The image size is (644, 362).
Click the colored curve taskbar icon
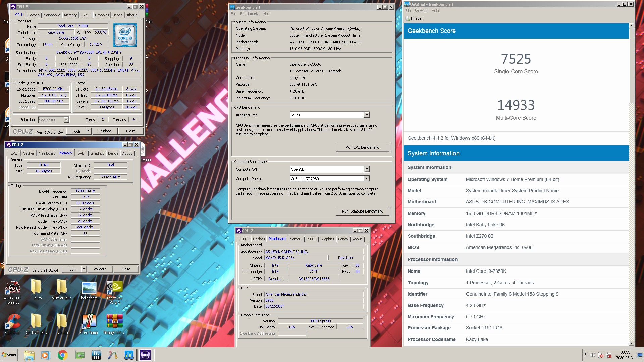pos(113,355)
